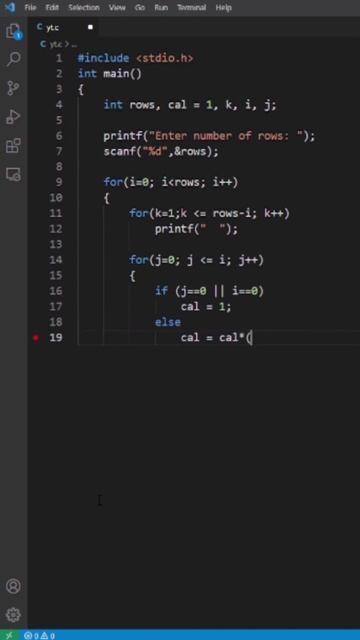Click 'cal = cal*(' on line 19
The width and height of the screenshot is (360, 640).
[217, 338]
